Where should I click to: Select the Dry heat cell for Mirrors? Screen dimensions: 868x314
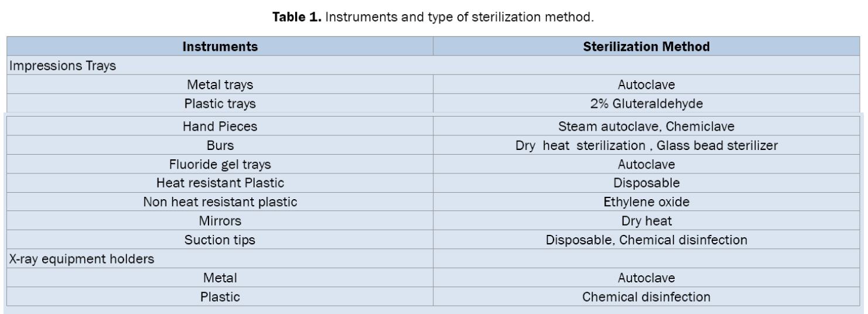point(647,221)
